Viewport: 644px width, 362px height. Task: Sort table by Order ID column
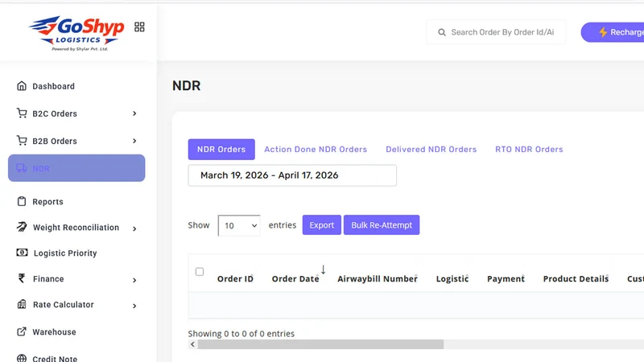235,278
